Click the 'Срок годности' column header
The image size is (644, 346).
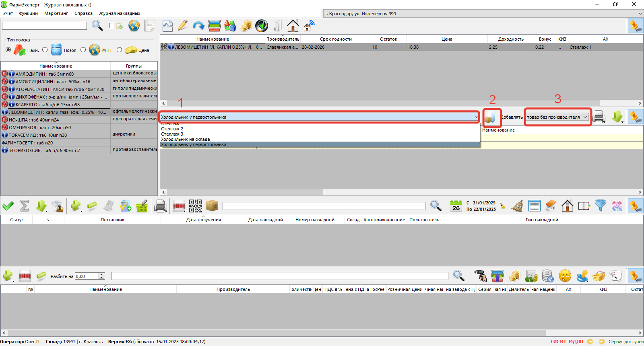pyautogui.click(x=336, y=39)
